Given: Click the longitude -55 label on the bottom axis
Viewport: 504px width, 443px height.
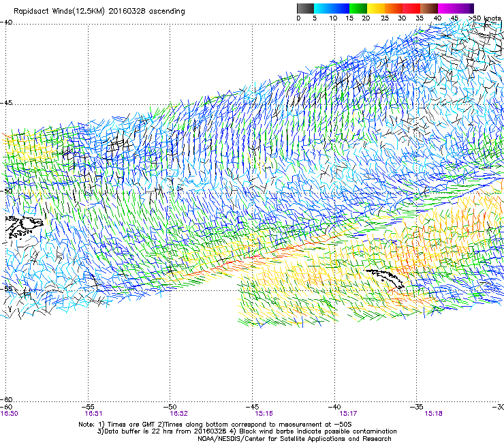Looking at the screenshot, I should [x=88, y=407].
